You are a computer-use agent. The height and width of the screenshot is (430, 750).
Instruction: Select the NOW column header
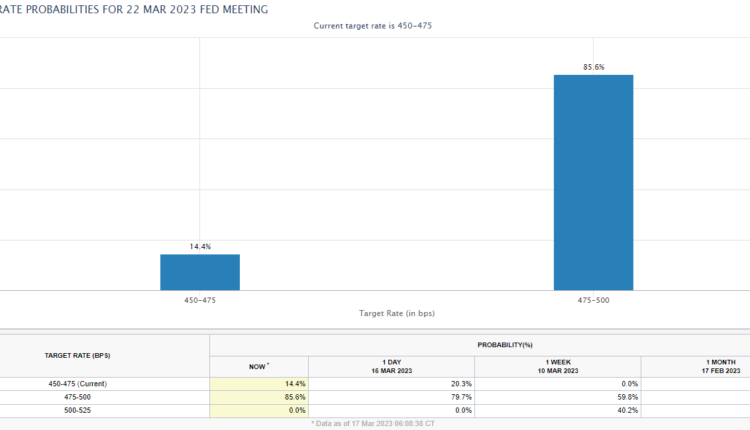click(259, 366)
